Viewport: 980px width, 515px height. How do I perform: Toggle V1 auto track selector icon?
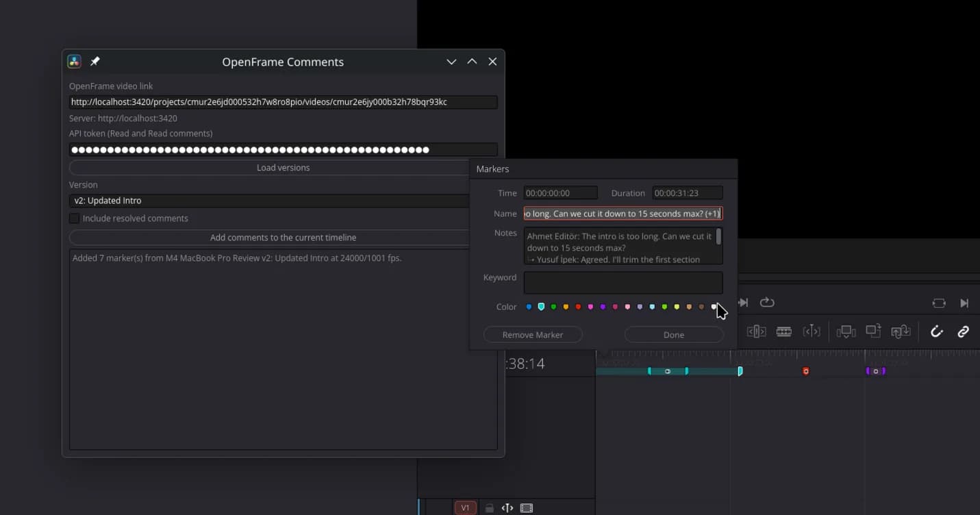pyautogui.click(x=507, y=508)
